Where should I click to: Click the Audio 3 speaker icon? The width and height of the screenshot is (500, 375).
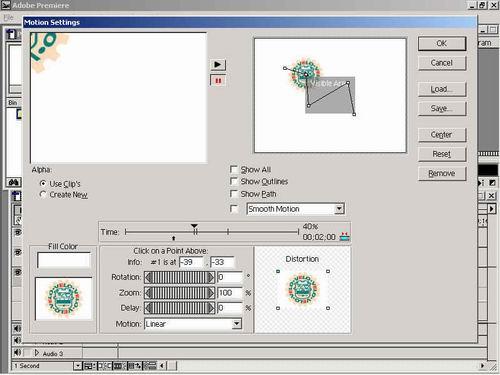point(17,353)
